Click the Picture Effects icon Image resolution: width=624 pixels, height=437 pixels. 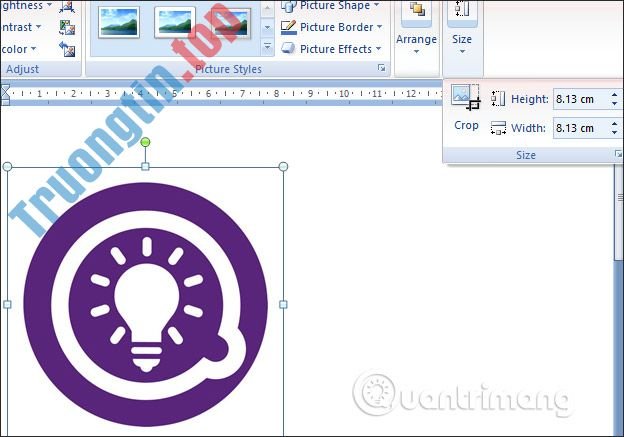click(x=288, y=49)
